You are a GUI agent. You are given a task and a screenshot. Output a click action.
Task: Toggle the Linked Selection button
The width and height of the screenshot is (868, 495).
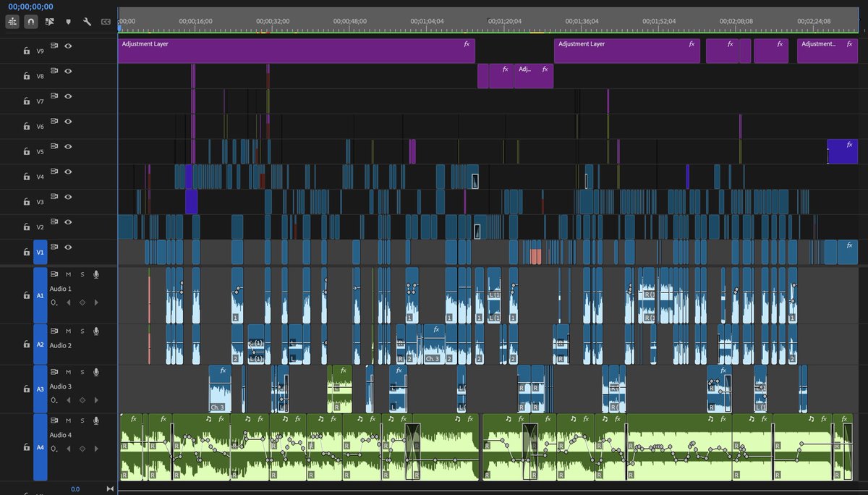tap(50, 22)
